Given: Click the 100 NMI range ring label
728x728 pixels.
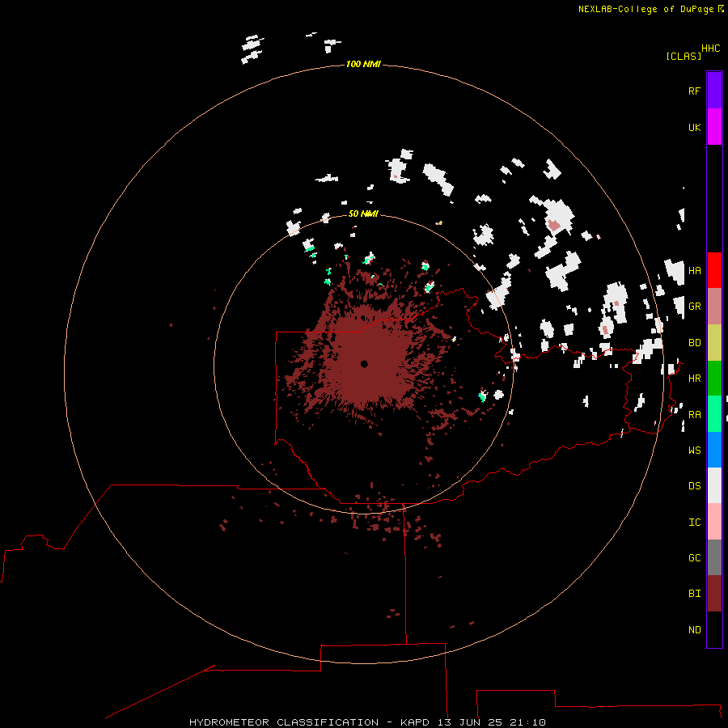Looking at the screenshot, I should point(363,64).
